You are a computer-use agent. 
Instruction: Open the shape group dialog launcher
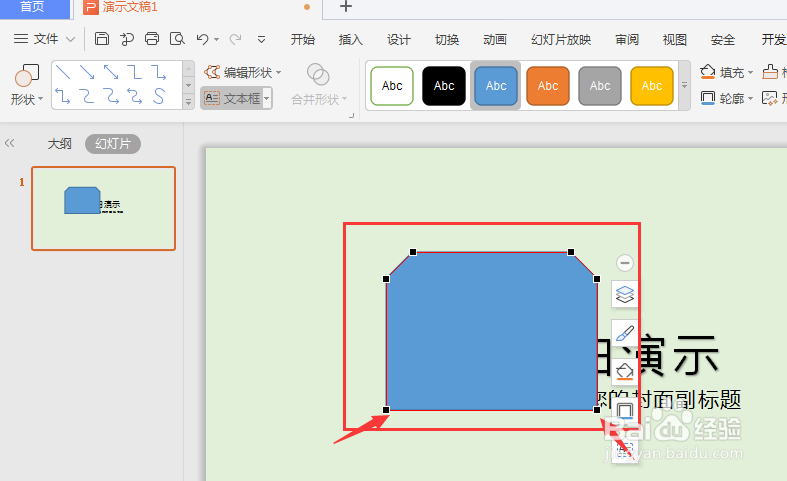point(351,115)
